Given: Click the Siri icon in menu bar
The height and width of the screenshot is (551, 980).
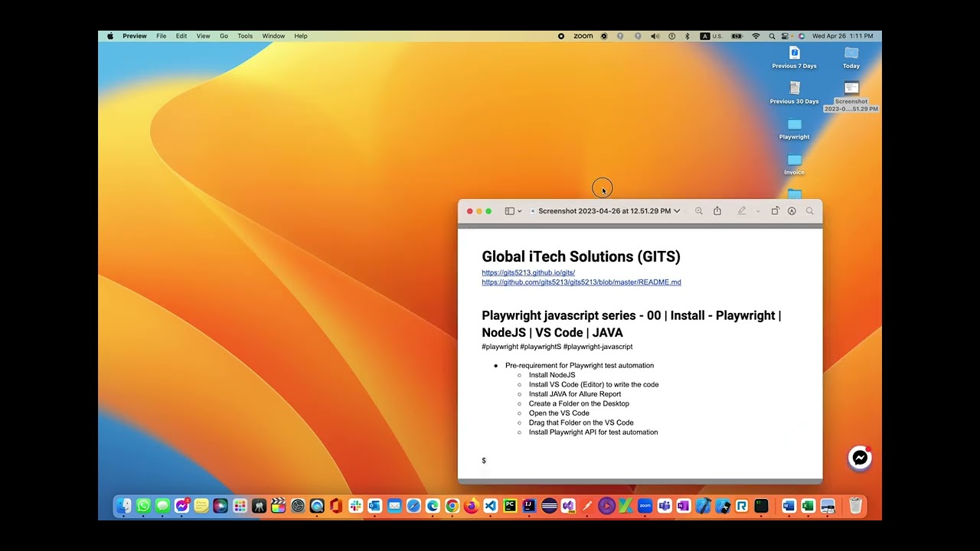Looking at the screenshot, I should coord(802,36).
